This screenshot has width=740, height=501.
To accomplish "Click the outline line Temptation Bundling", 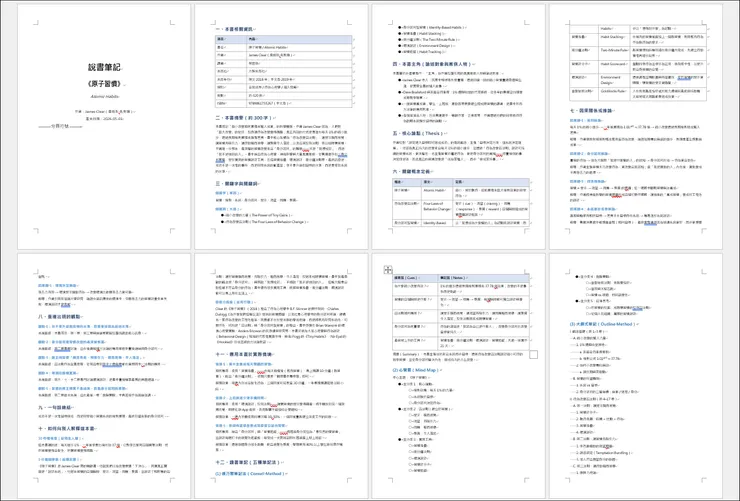I will coord(604,452).
